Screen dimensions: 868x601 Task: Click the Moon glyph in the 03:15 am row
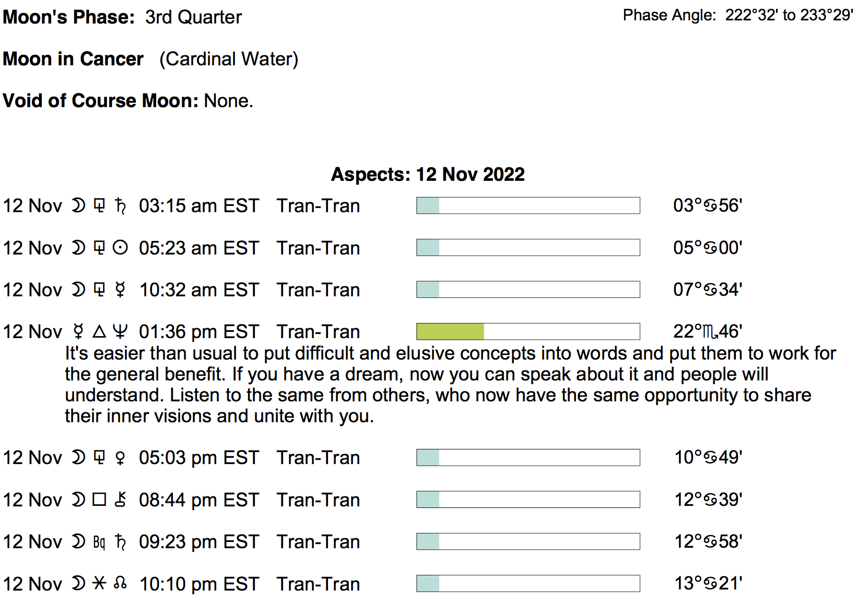pyautogui.click(x=78, y=206)
